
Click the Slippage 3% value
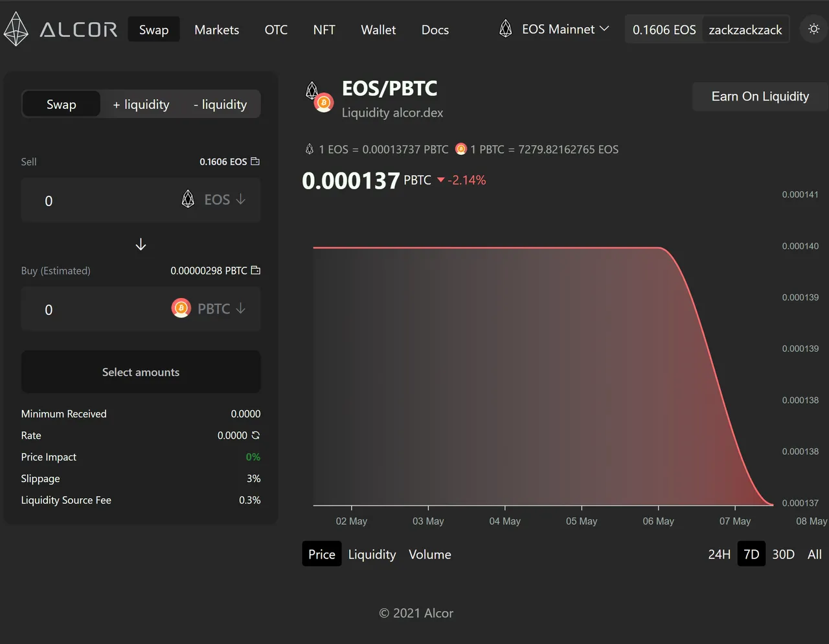tap(254, 478)
